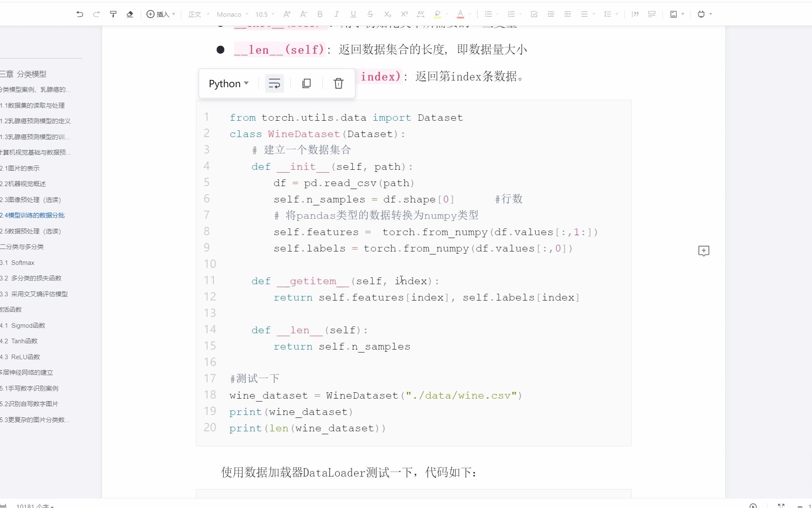Image resolution: width=812 pixels, height=508 pixels.
Task: Click the redo icon in toolbar
Action: [96, 14]
